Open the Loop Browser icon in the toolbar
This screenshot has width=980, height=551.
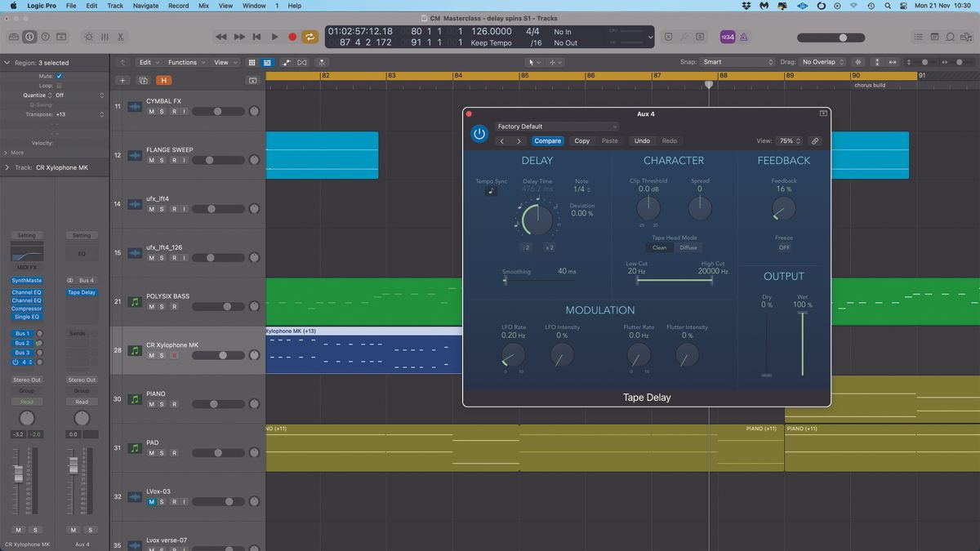pyautogui.click(x=949, y=37)
